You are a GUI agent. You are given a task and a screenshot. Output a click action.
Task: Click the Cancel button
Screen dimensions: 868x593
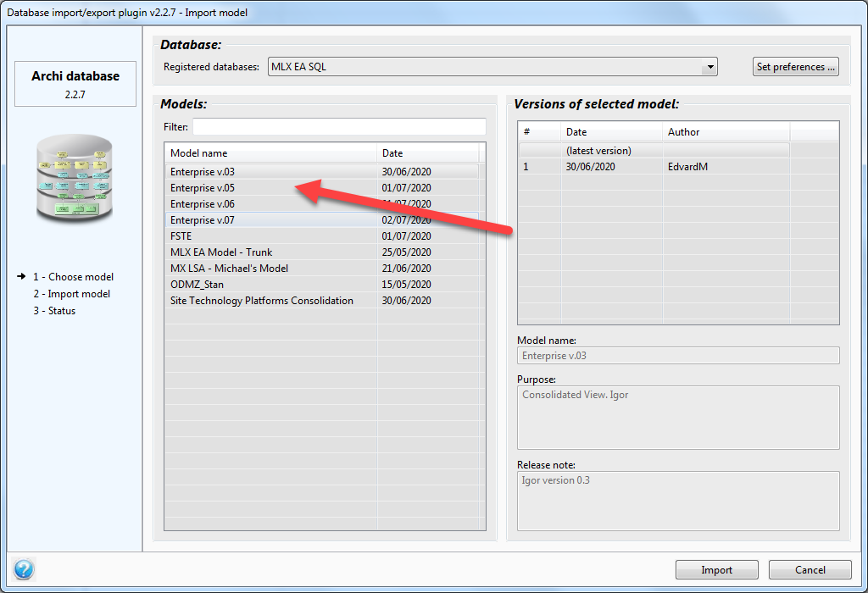click(x=810, y=569)
